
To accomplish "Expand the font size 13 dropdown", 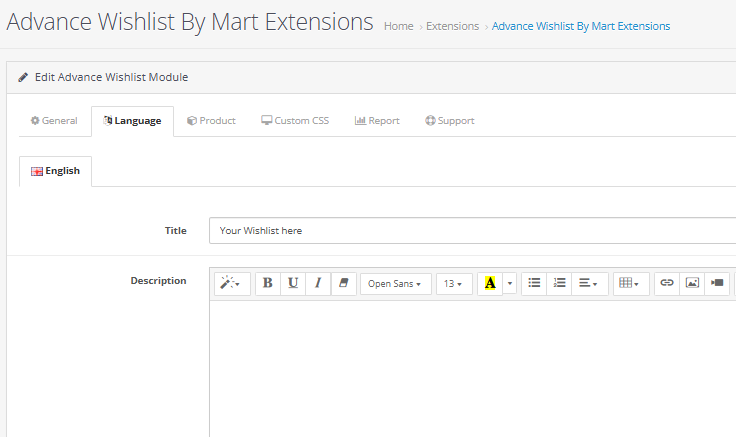I will (x=454, y=284).
